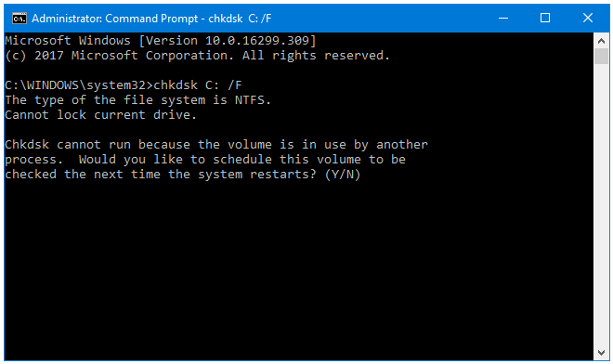Maximize the Command Prompt window
Image resolution: width=613 pixels, height=364 pixels.
click(x=545, y=18)
